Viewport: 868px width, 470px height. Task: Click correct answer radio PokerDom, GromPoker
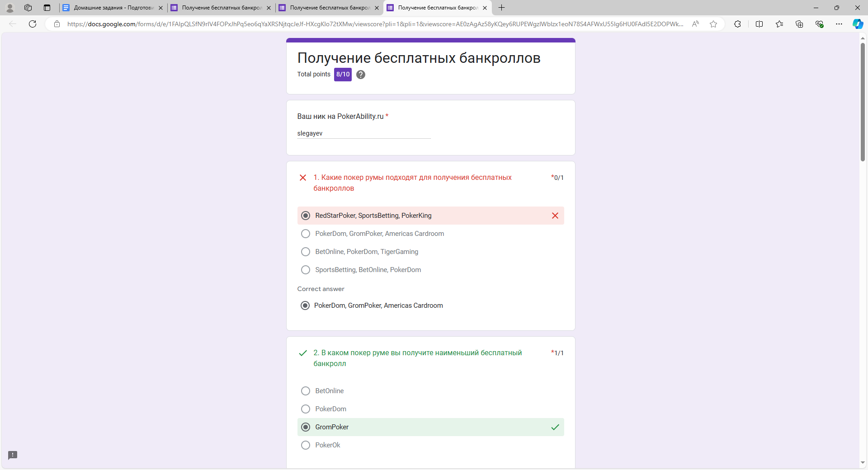(305, 305)
